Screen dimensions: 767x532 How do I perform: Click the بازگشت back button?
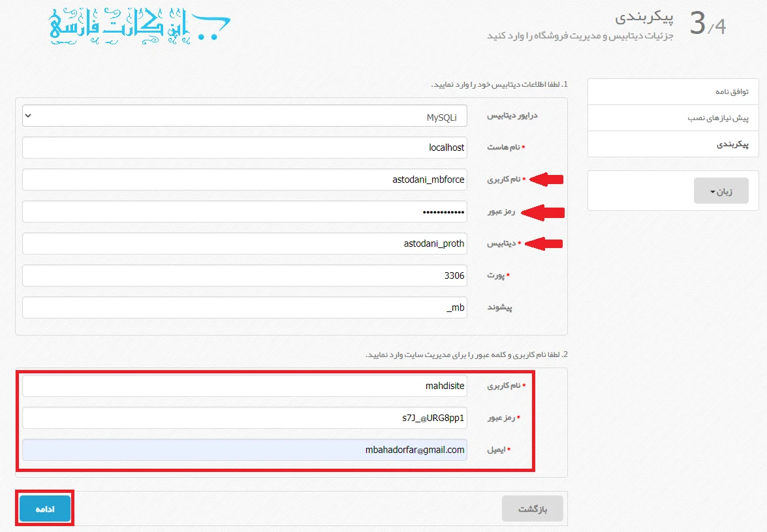pyautogui.click(x=533, y=508)
